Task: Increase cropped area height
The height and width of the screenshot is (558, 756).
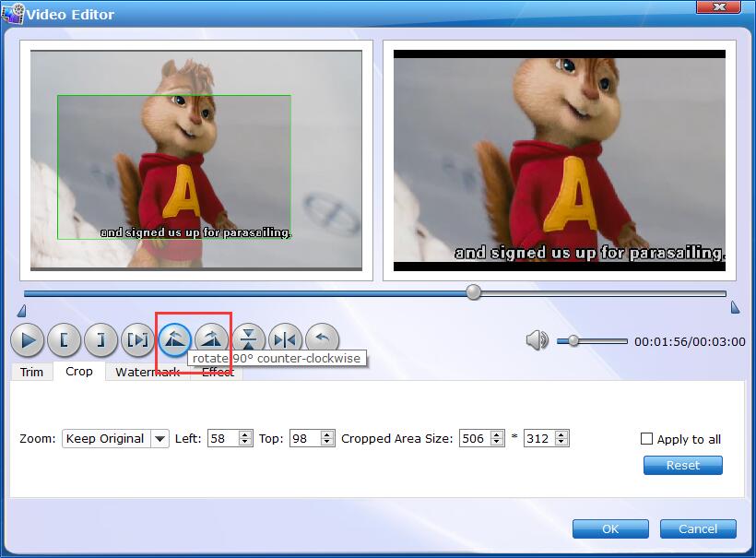Action: click(x=561, y=434)
